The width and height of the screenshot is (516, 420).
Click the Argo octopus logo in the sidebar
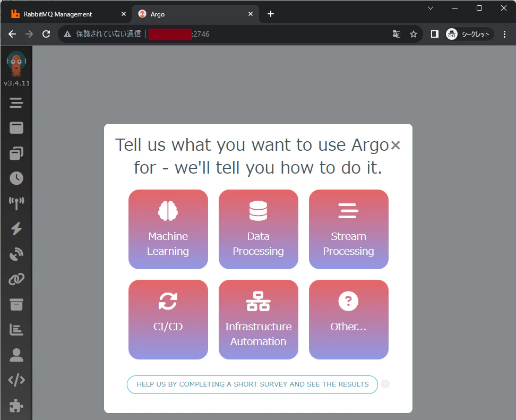click(16, 64)
